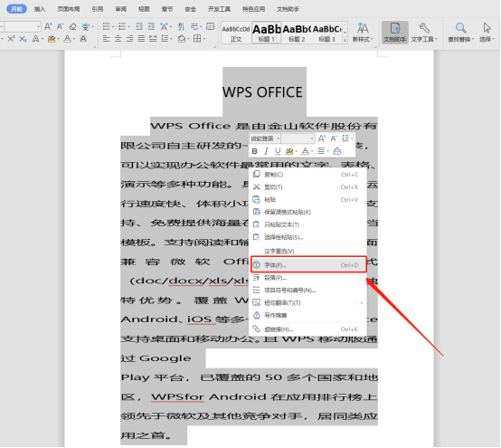Screen dimensions: 501x448
Task: Open the ribbon font size dropdown
Action: point(38,26)
